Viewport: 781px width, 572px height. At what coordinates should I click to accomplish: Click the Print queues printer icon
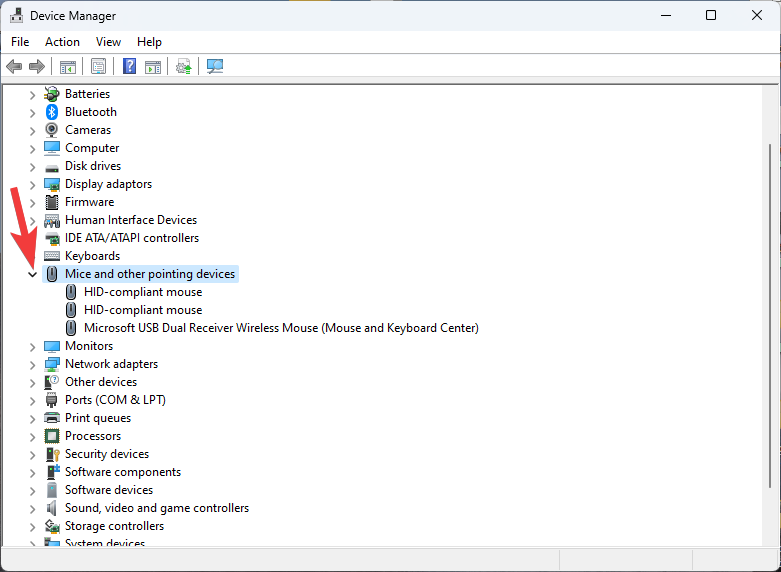click(x=52, y=418)
